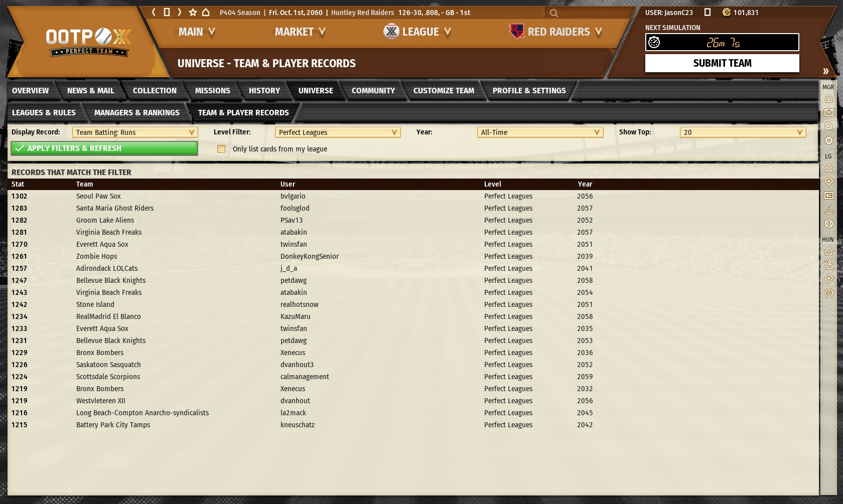Open the manager settings gear icon
The height and width of the screenshot is (504, 843).
(x=828, y=141)
